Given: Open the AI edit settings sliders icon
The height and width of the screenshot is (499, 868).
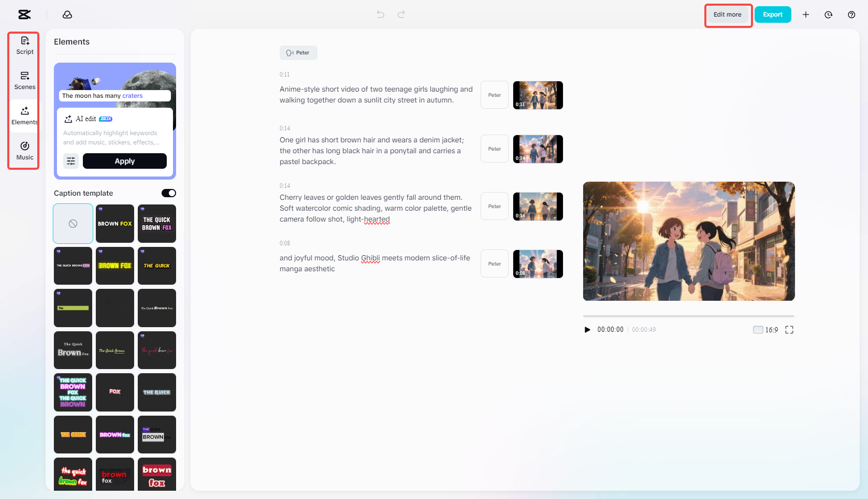Looking at the screenshot, I should (x=71, y=161).
